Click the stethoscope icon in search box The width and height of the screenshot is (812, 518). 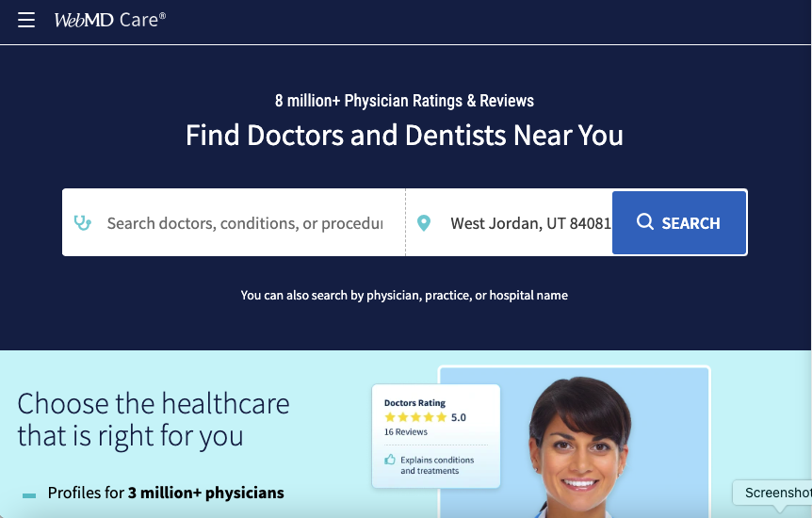[82, 222]
